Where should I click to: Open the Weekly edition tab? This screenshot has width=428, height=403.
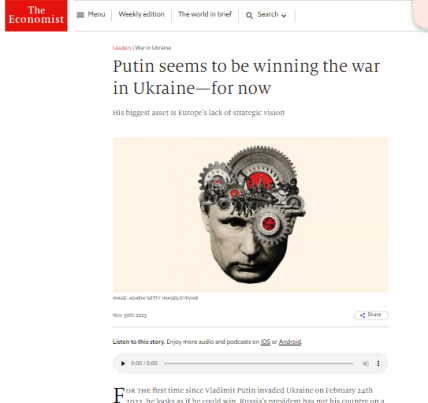pyautogui.click(x=141, y=14)
